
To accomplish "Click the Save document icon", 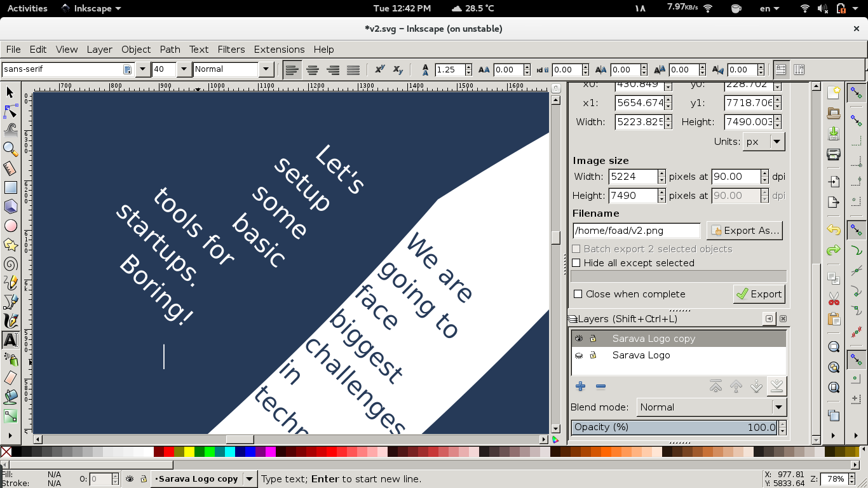I will click(834, 134).
